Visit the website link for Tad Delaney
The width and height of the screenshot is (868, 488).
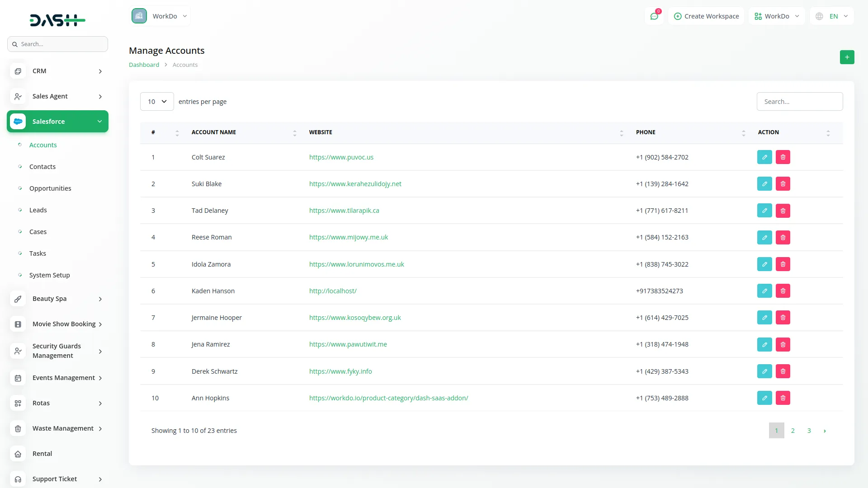point(344,210)
